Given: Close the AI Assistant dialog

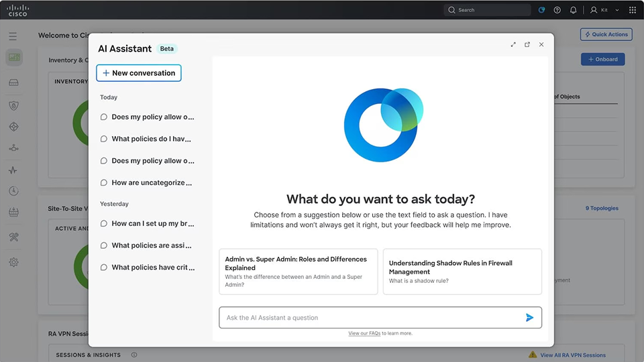Looking at the screenshot, I should tap(541, 44).
